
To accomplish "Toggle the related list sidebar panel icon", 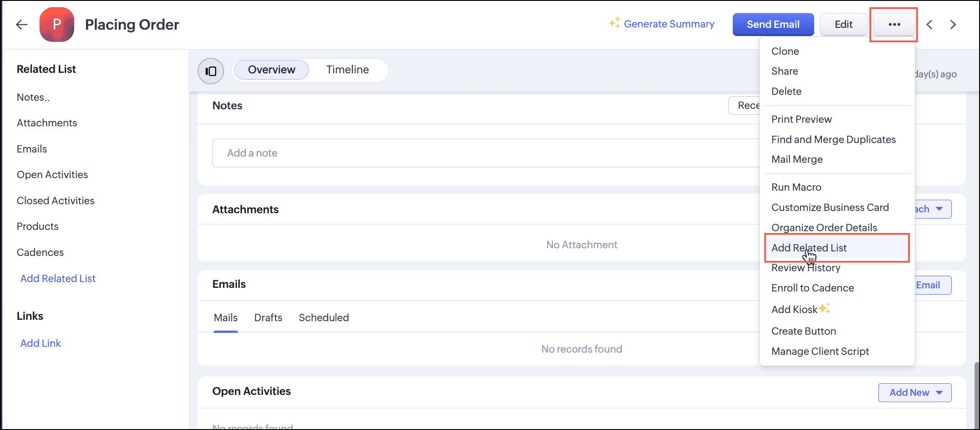I will tap(211, 71).
